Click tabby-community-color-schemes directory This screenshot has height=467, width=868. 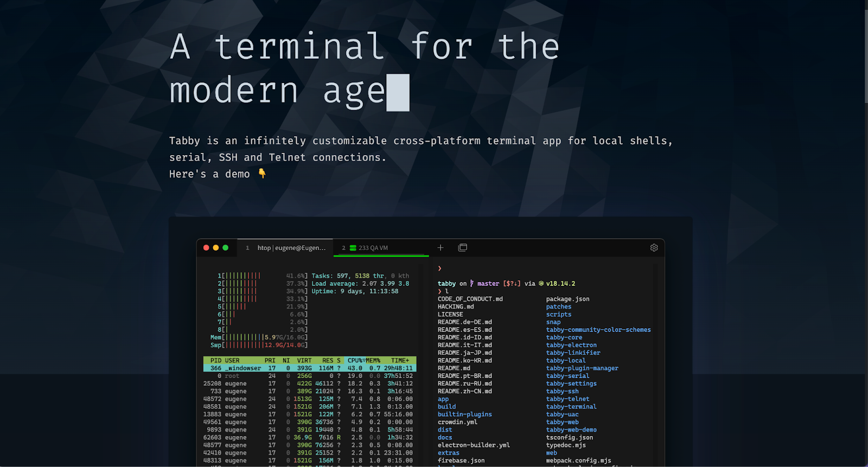(598, 329)
